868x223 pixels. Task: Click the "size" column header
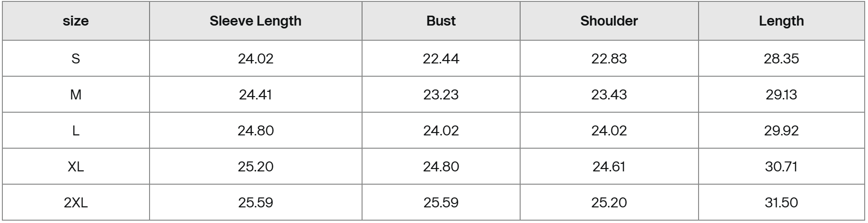tap(76, 21)
